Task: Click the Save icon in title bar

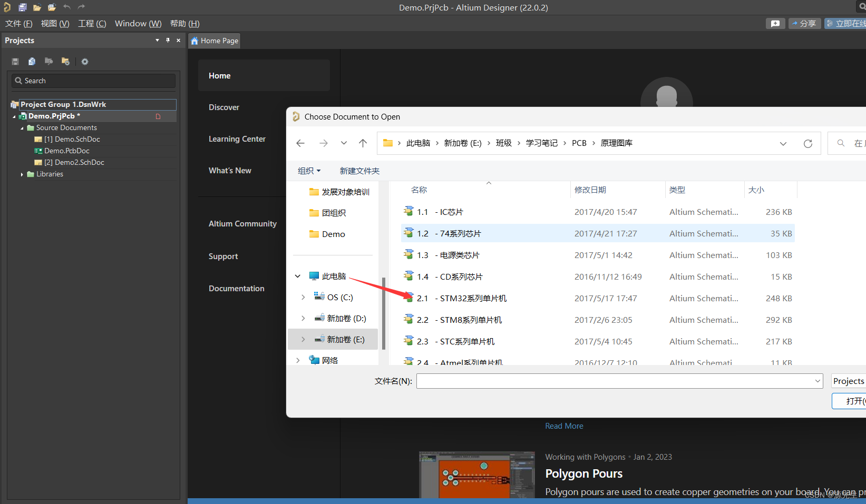Action: click(22, 7)
